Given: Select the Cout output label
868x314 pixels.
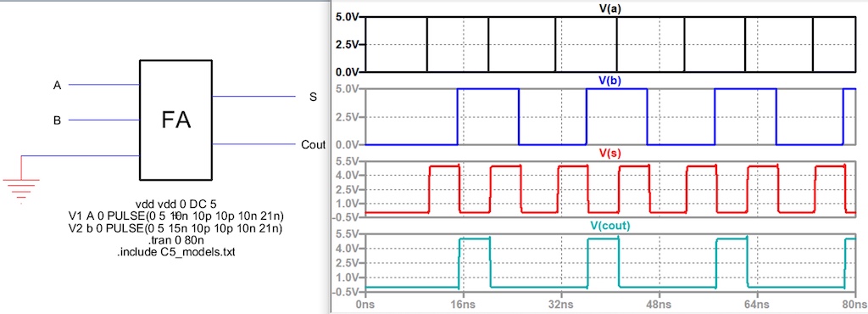Looking at the screenshot, I should [314, 145].
